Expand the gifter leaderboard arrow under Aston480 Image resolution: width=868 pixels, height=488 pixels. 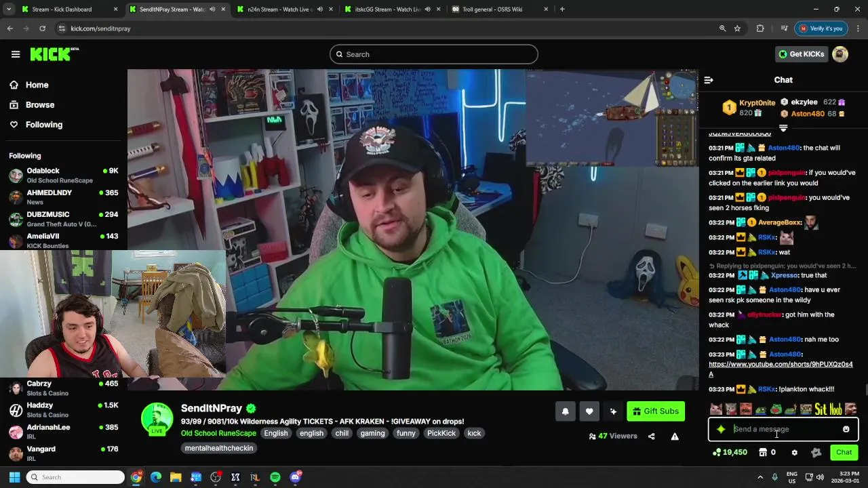point(783,127)
